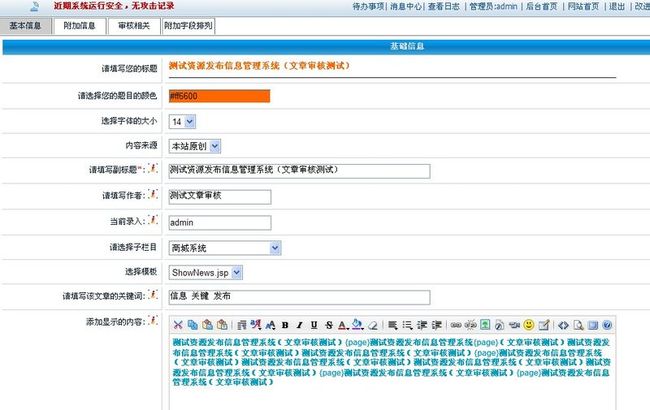650x410 pixels.
Task: Click the insert image icon
Action: click(x=485, y=325)
